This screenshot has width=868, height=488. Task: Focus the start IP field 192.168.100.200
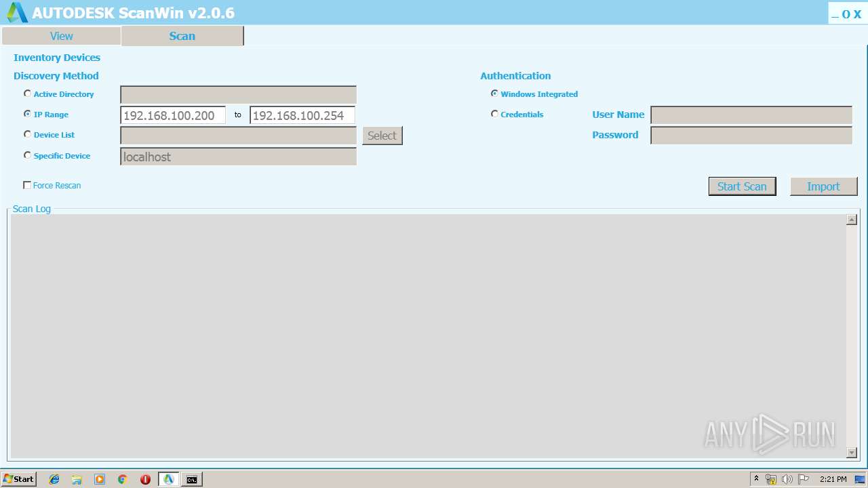(173, 115)
